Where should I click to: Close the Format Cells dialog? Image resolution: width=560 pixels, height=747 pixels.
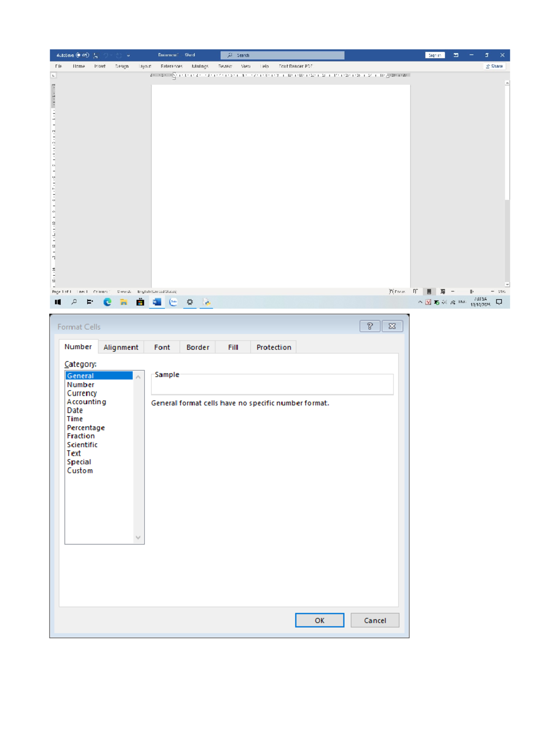coord(392,326)
